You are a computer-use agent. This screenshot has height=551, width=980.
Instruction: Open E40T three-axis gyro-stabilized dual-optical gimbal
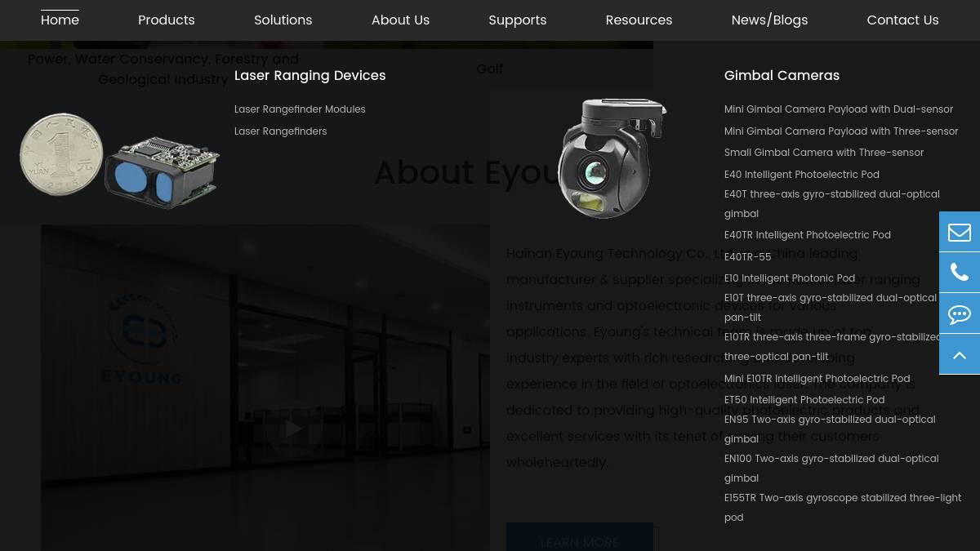(x=832, y=204)
